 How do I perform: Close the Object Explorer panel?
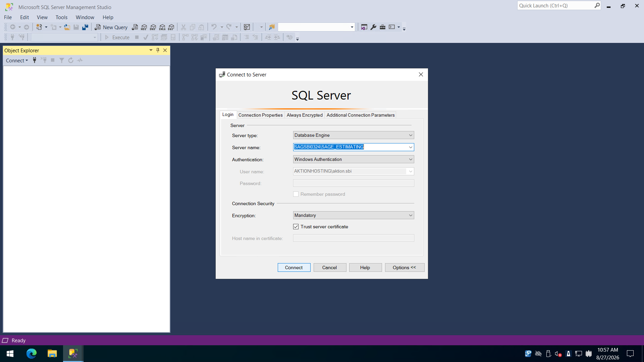[x=165, y=50]
